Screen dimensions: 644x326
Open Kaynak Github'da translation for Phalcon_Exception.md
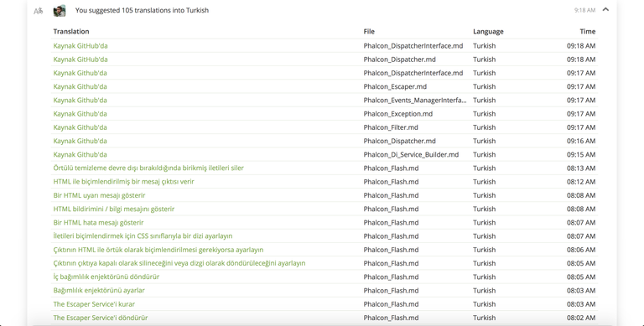80,114
